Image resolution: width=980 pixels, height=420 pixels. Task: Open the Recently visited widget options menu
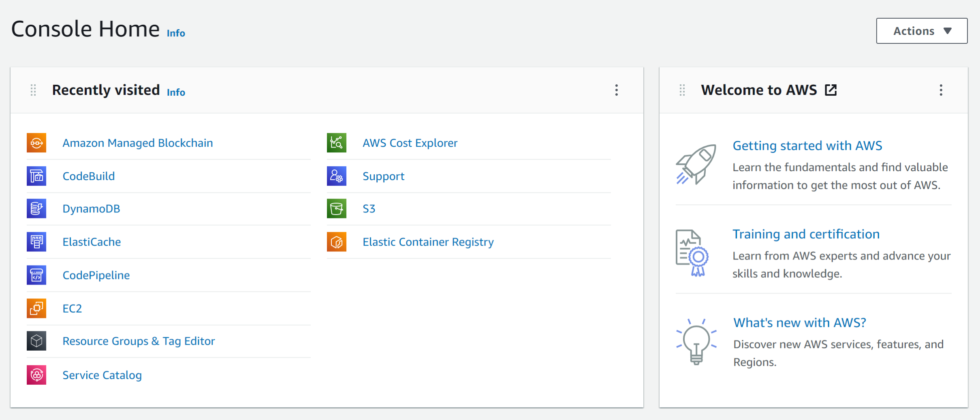click(617, 90)
